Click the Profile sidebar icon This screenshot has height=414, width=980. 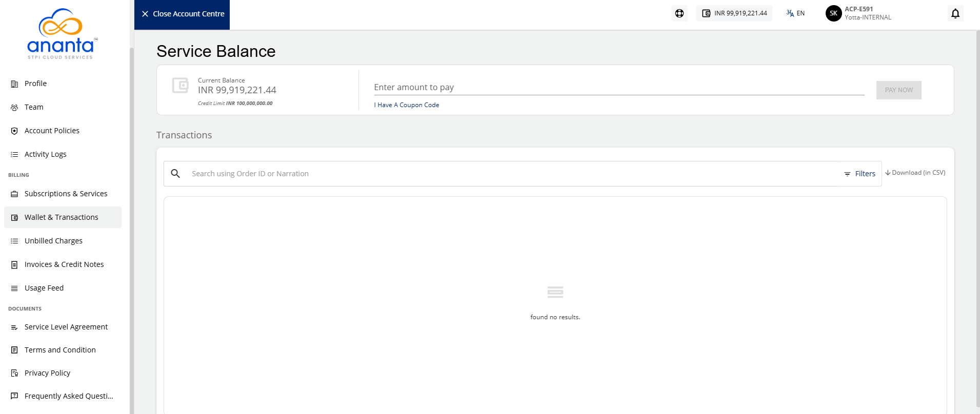[x=14, y=84]
